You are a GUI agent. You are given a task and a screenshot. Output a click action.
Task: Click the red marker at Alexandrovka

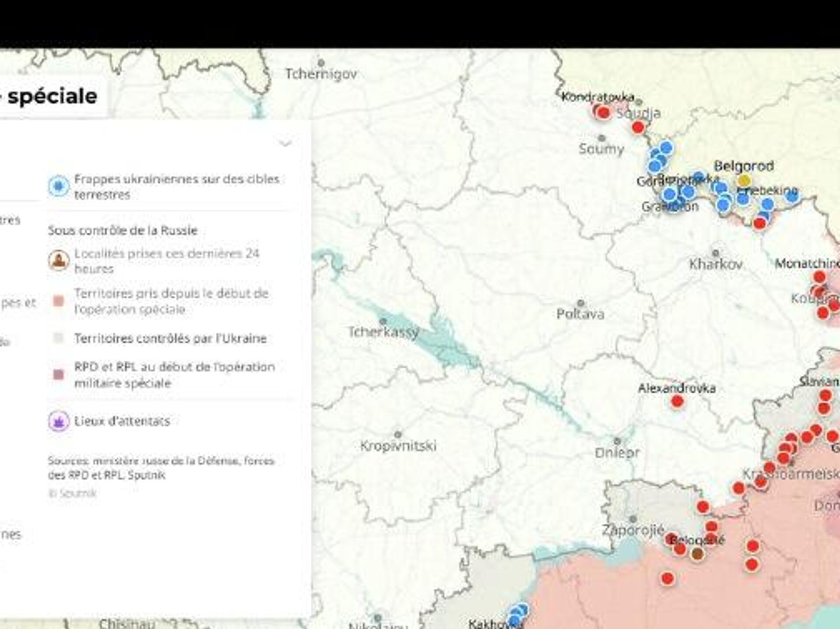[x=677, y=401]
